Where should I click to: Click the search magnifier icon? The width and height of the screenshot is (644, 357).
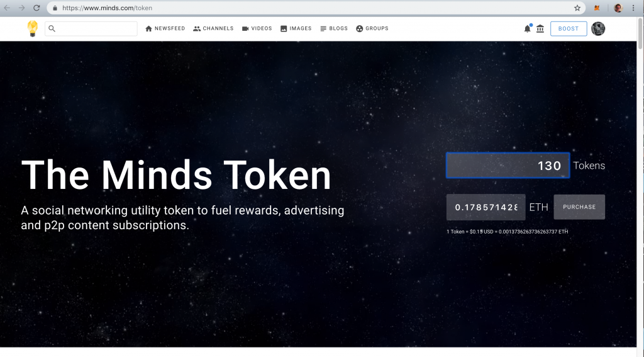point(52,28)
